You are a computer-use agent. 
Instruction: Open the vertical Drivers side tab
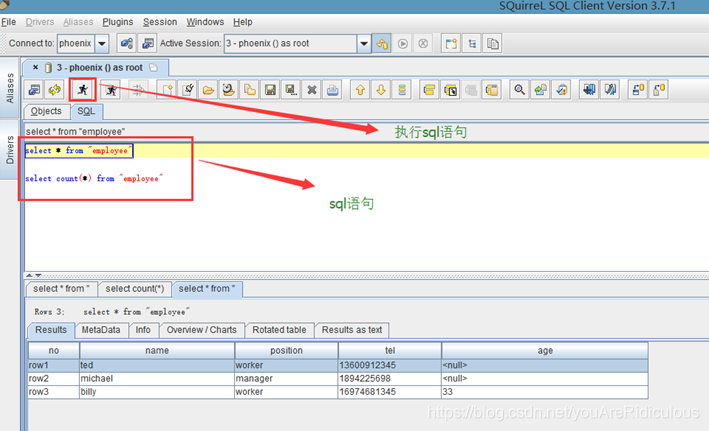tap(9, 150)
